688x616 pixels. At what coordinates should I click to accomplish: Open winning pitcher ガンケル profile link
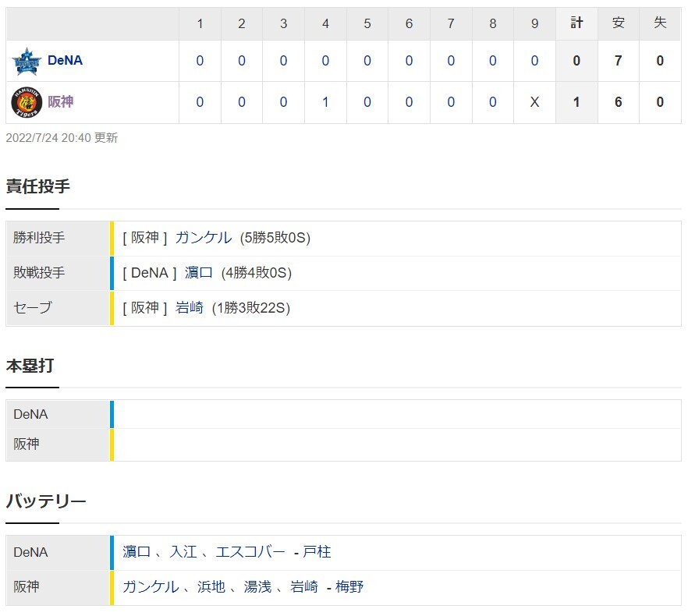pyautogui.click(x=203, y=238)
